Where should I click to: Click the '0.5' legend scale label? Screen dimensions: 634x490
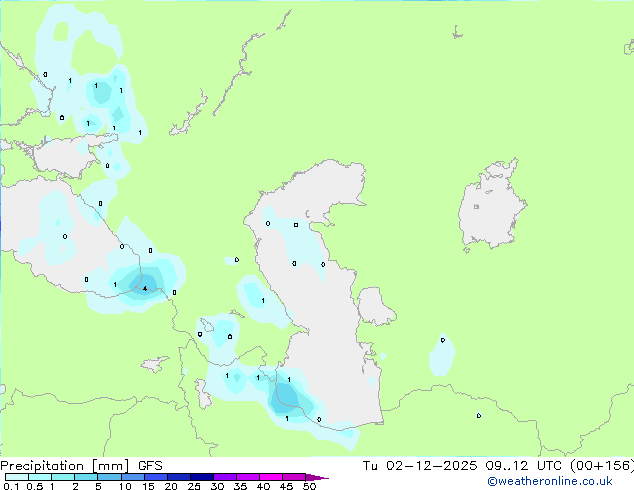pyautogui.click(x=35, y=486)
